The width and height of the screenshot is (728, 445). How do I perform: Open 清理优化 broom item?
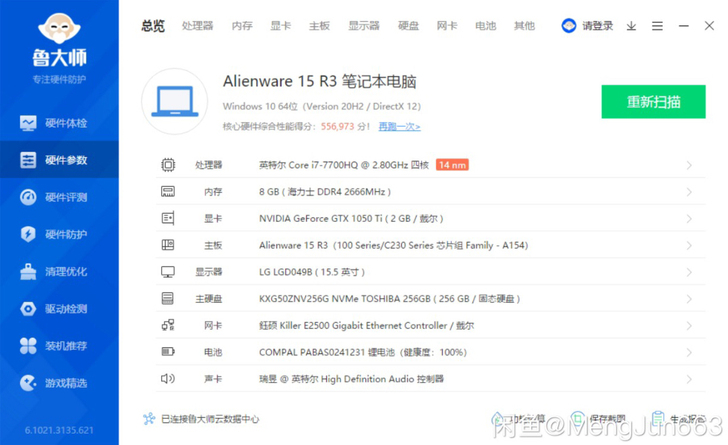(x=59, y=271)
